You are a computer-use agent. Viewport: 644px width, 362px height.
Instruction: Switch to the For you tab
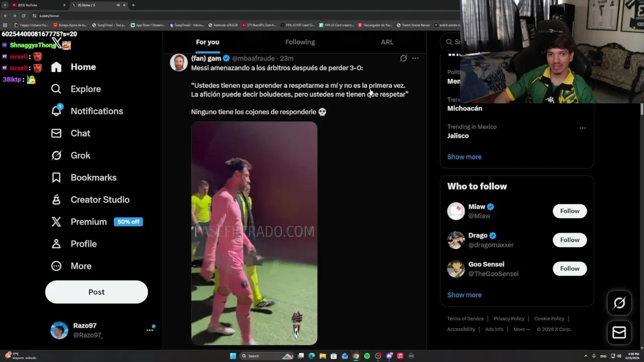click(x=207, y=42)
